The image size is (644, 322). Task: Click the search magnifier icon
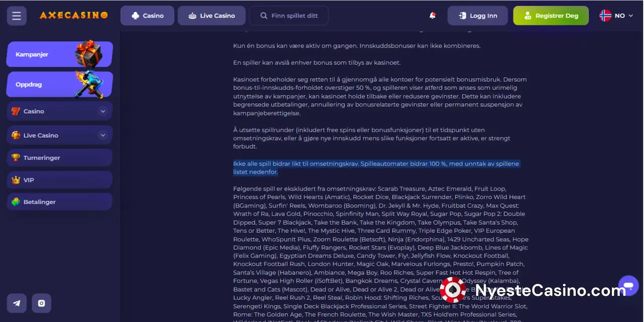click(264, 16)
